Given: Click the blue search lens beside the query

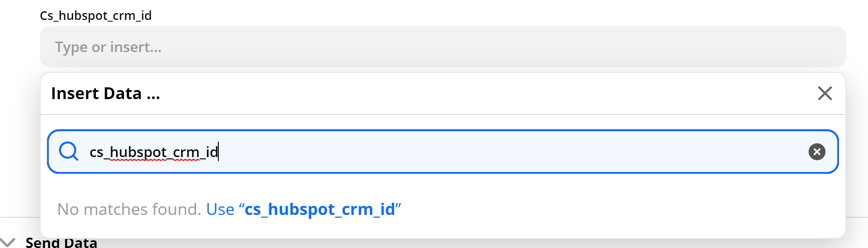Looking at the screenshot, I should (69, 151).
